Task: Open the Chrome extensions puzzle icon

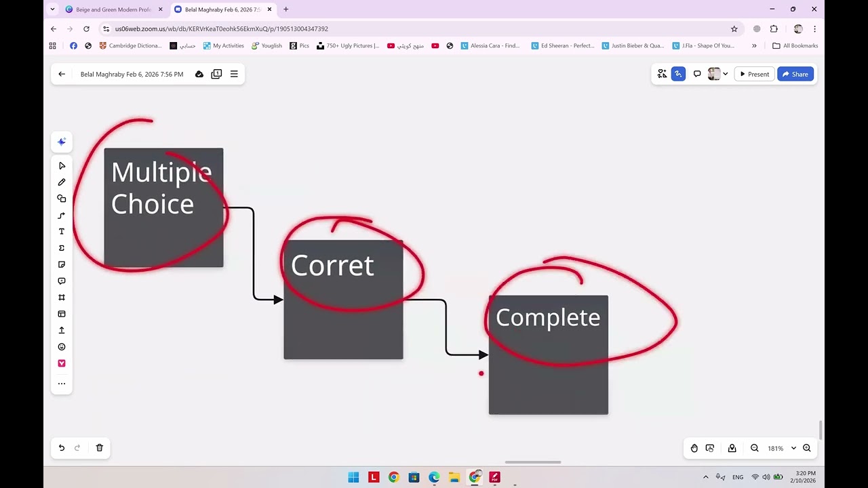Action: click(774, 29)
